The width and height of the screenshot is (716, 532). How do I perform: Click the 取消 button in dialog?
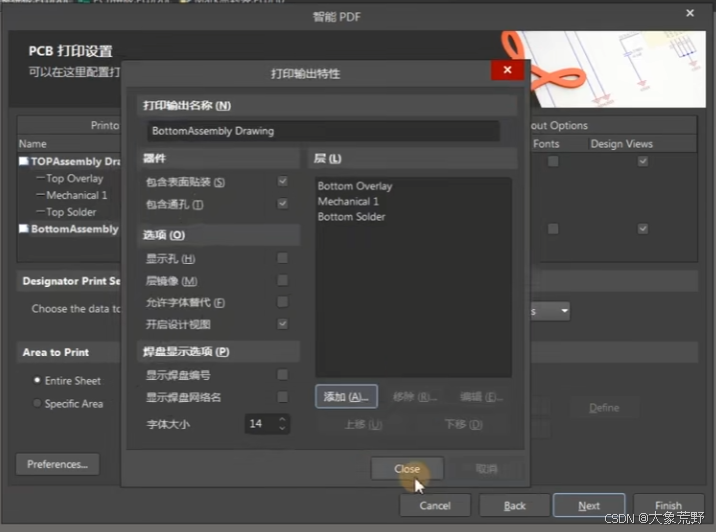click(486, 469)
